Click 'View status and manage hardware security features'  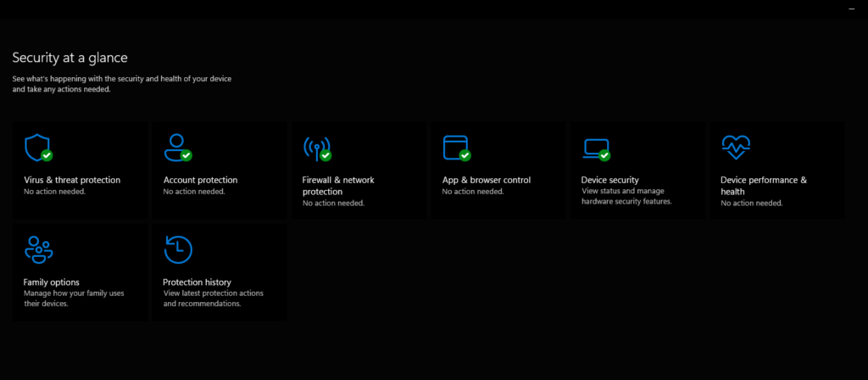pyautogui.click(x=626, y=197)
